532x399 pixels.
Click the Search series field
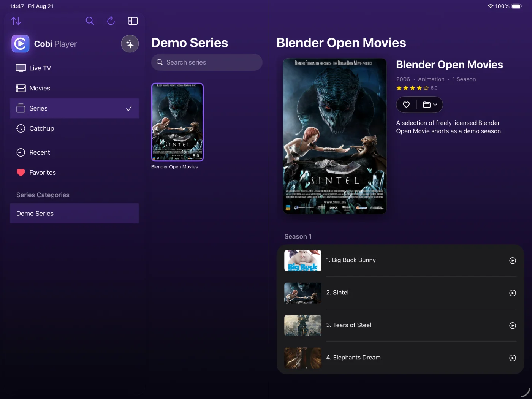207,62
